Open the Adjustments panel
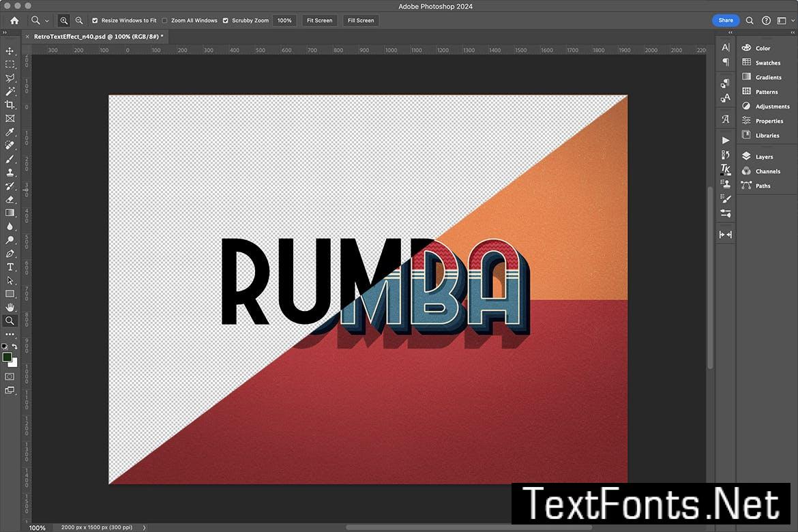 (x=765, y=106)
